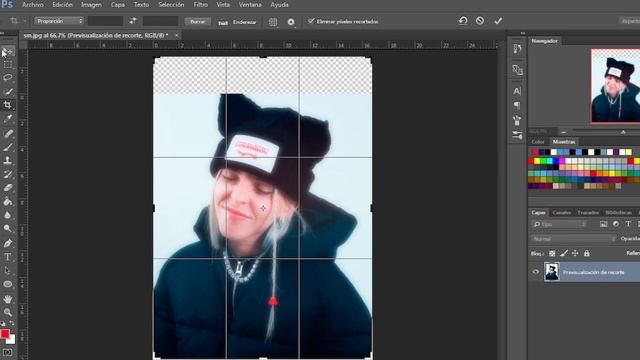Select the Dodge tool
Viewport: 640px width, 360px height.
click(8, 229)
